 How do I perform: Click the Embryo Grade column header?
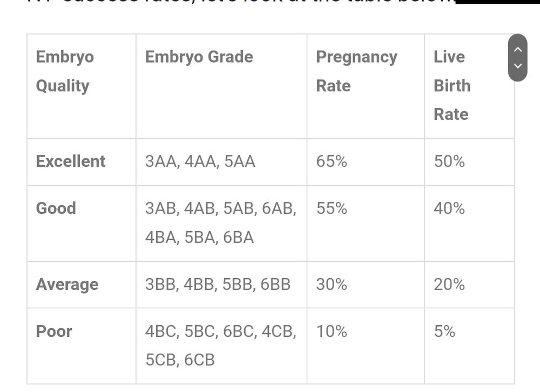(x=199, y=57)
